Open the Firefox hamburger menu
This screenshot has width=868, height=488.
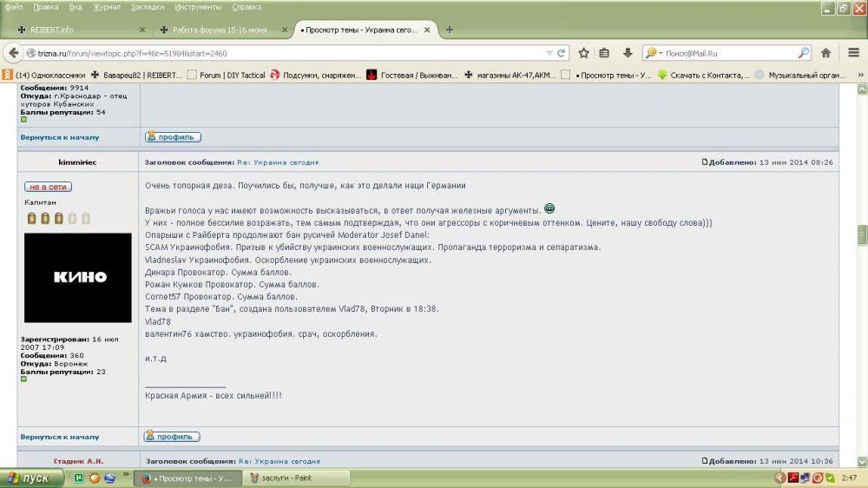pyautogui.click(x=853, y=52)
